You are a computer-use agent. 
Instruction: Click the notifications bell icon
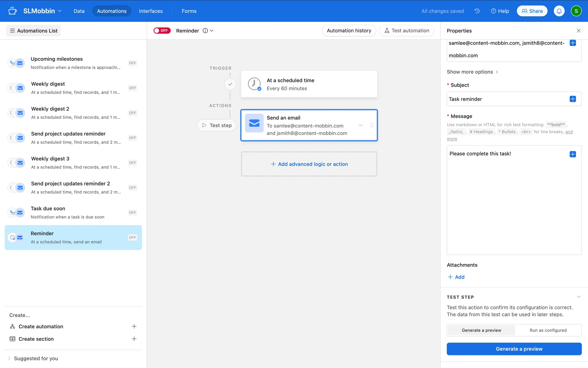tap(559, 11)
